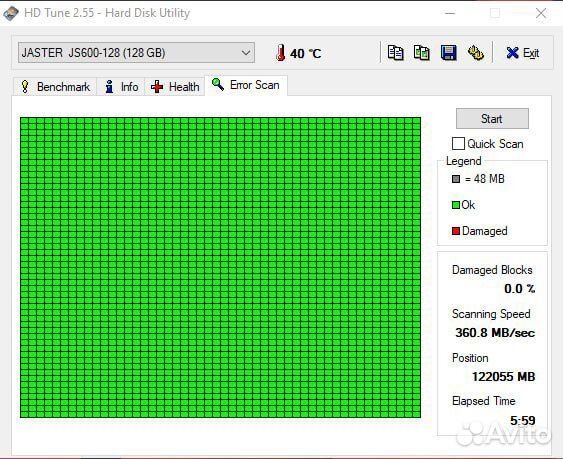Enable the Quick Scan checkbox

click(458, 144)
